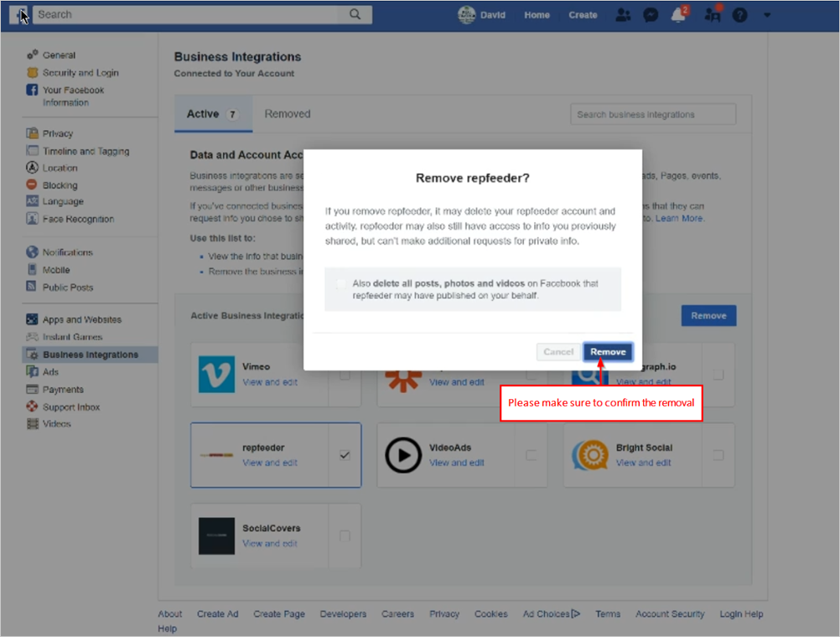The image size is (840, 637).
Task: Click the Bright Social logo
Action: 590,455
